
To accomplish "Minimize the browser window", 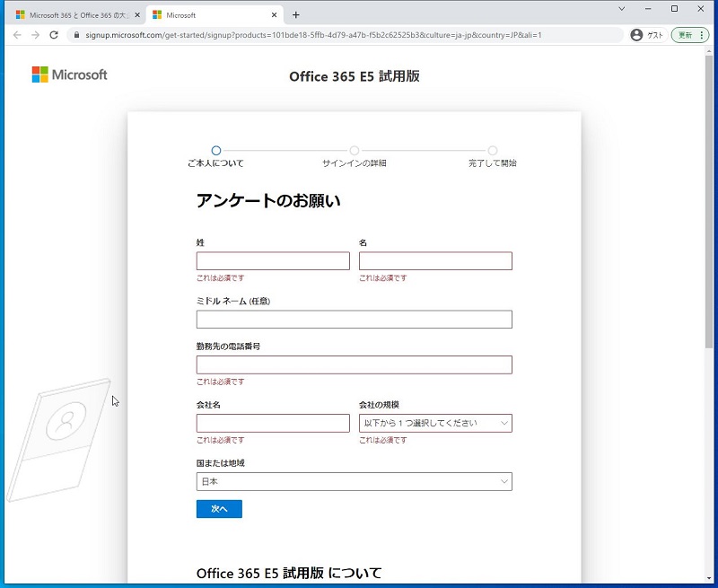I will [648, 9].
